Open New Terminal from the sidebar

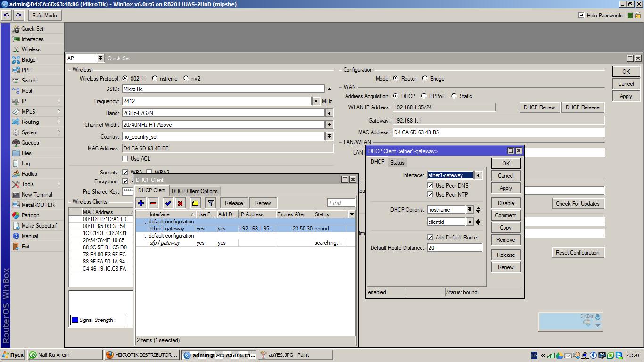(37, 195)
